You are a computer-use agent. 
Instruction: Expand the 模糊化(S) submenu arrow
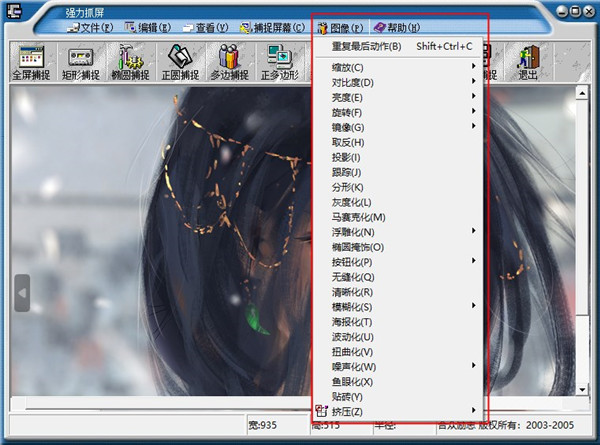(473, 305)
